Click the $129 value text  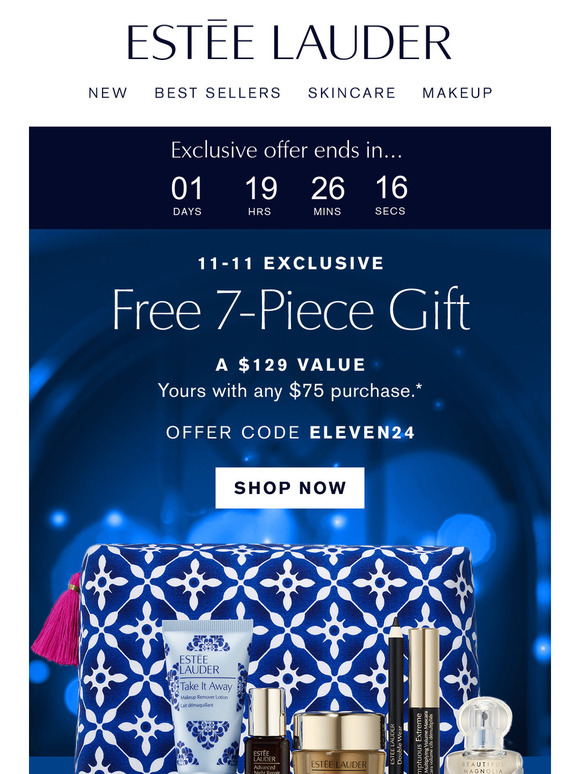coord(290,365)
